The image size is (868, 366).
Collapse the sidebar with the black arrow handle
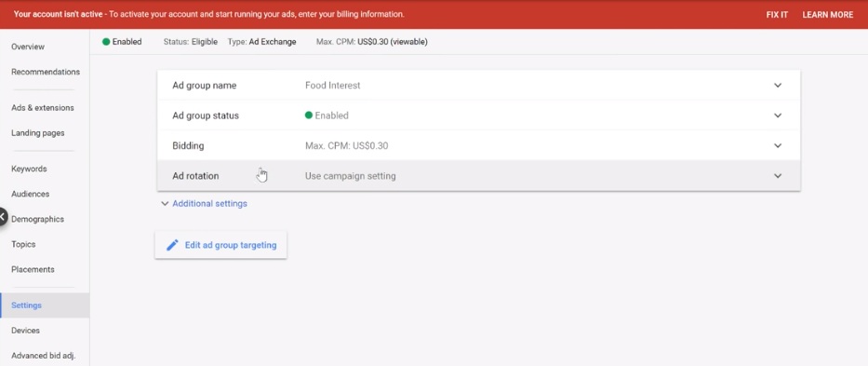(x=3, y=217)
